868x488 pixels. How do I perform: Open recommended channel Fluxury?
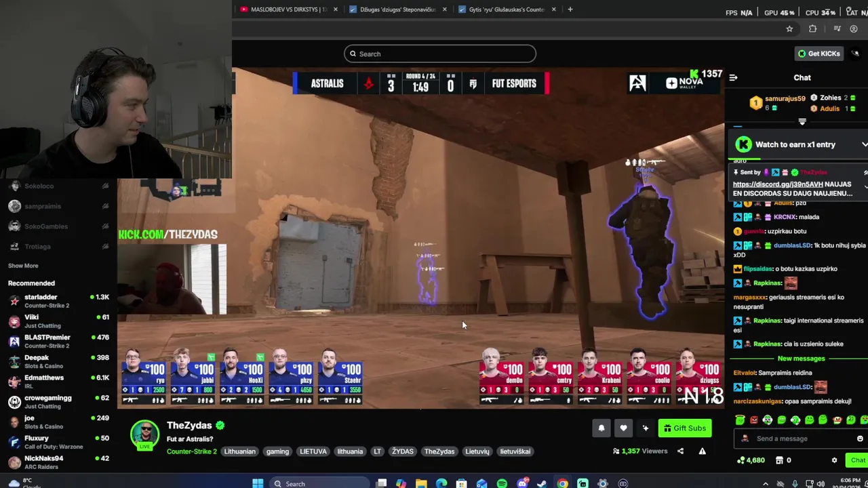click(60, 443)
